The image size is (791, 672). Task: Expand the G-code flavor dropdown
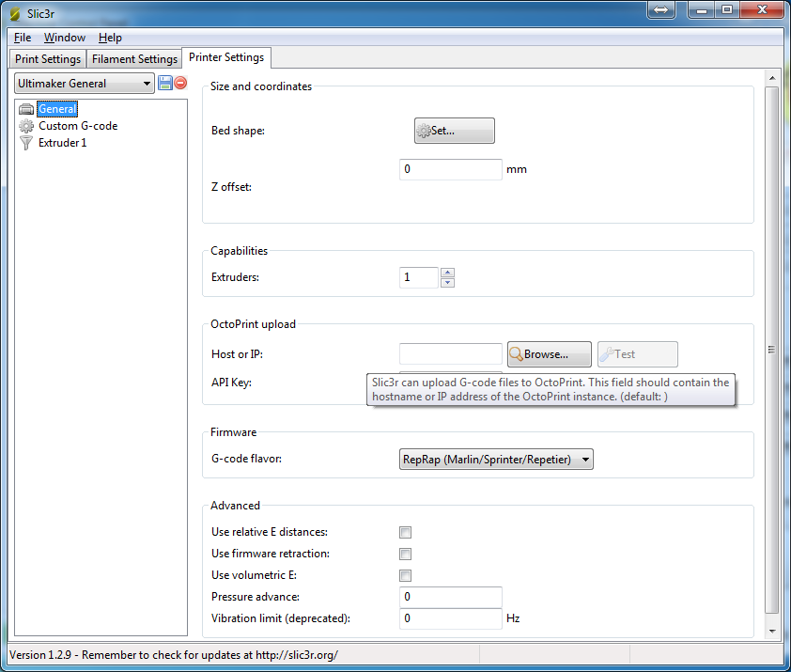[x=496, y=460]
